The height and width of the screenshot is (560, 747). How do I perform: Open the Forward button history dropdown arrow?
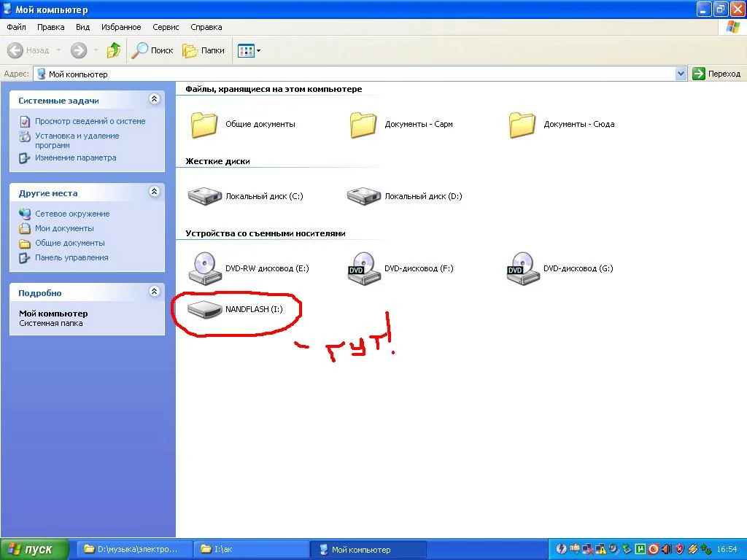pyautogui.click(x=96, y=50)
